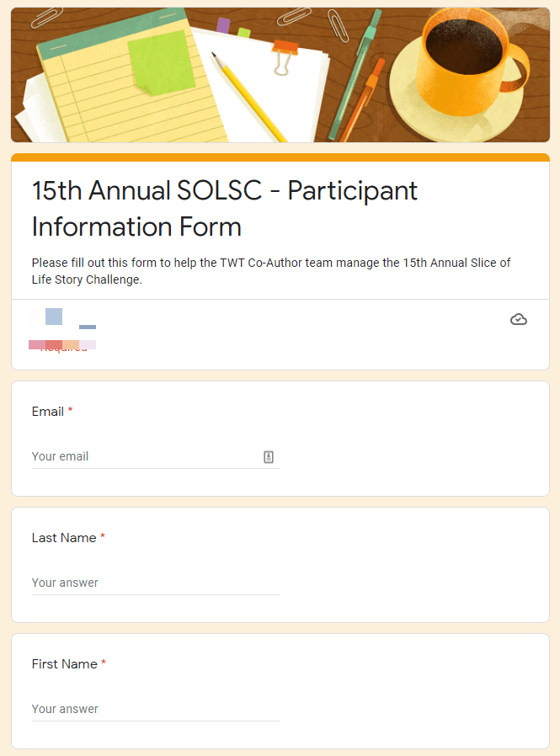Focus the 'Your email' input field
The height and width of the screenshot is (756, 560).
click(143, 456)
